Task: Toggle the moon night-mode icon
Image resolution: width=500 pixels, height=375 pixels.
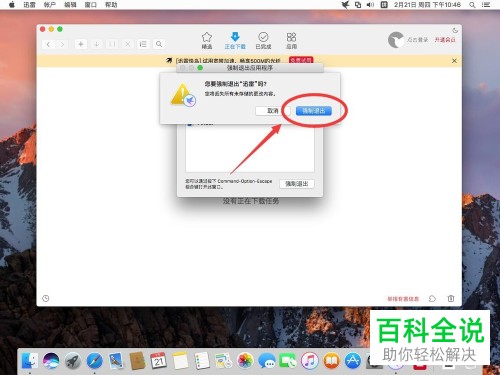Action: tap(455, 30)
